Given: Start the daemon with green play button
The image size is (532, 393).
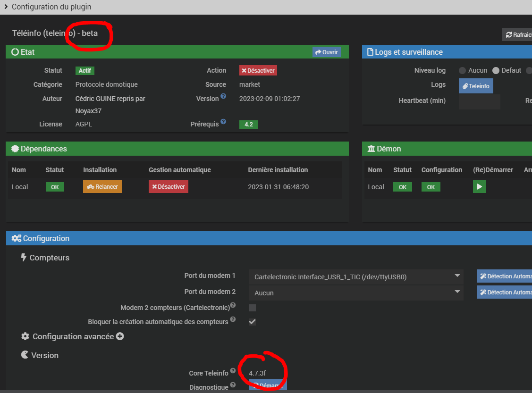Looking at the screenshot, I should 479,186.
